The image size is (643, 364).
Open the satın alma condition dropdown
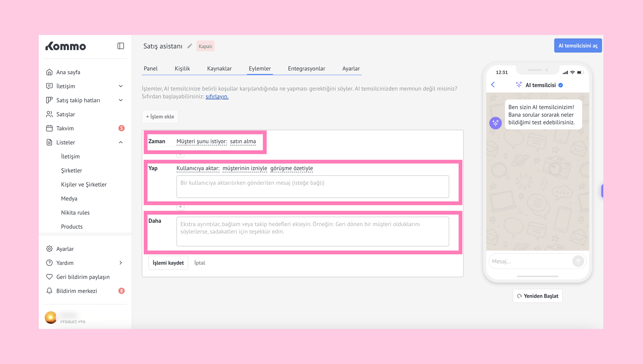pyautogui.click(x=243, y=142)
